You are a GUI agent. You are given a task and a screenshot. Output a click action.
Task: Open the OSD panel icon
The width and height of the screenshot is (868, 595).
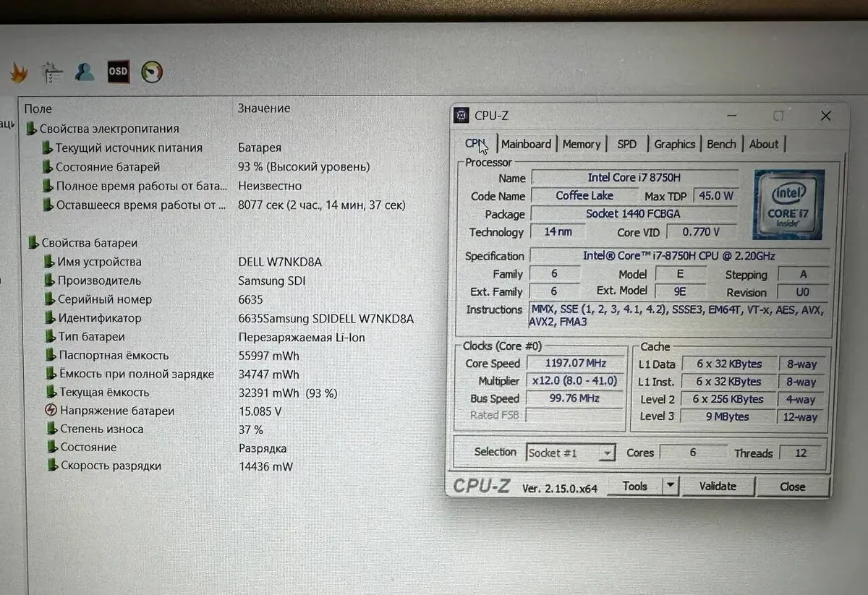118,72
